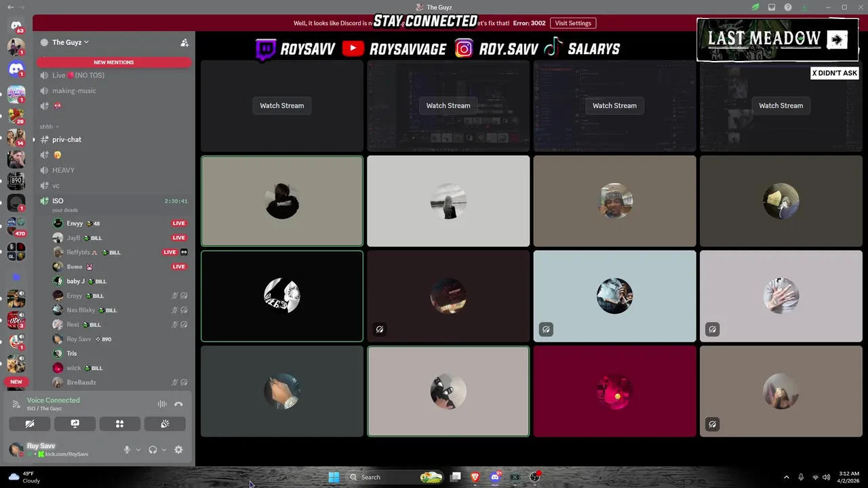Open voice connection signal details icon

tap(16, 404)
